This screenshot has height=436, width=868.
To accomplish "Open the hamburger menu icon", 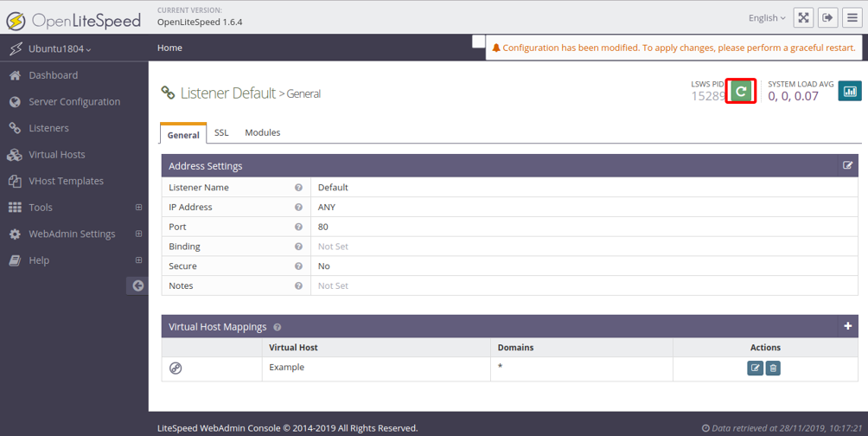I will [852, 17].
